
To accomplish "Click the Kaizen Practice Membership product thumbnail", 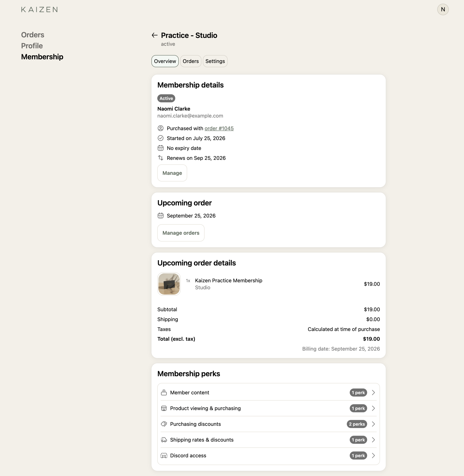I will point(169,284).
